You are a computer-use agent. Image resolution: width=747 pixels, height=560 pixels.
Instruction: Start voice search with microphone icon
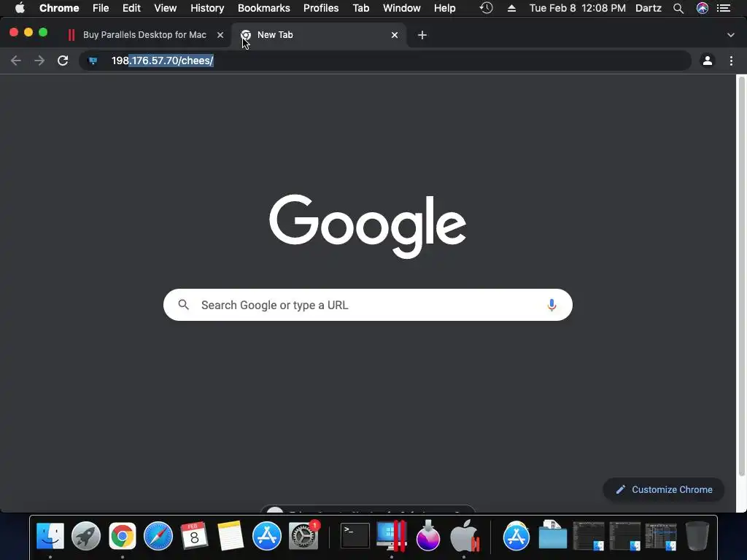[x=551, y=305]
